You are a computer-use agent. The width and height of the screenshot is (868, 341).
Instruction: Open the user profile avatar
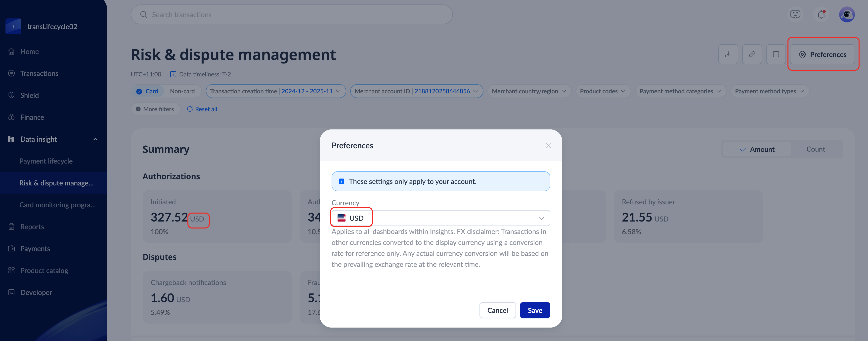(846, 14)
